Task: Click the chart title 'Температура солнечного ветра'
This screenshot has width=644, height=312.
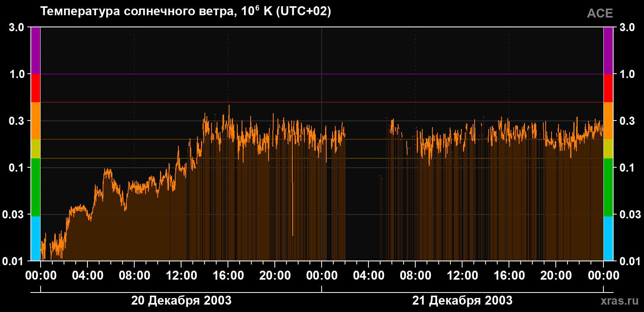Action: click(138, 11)
